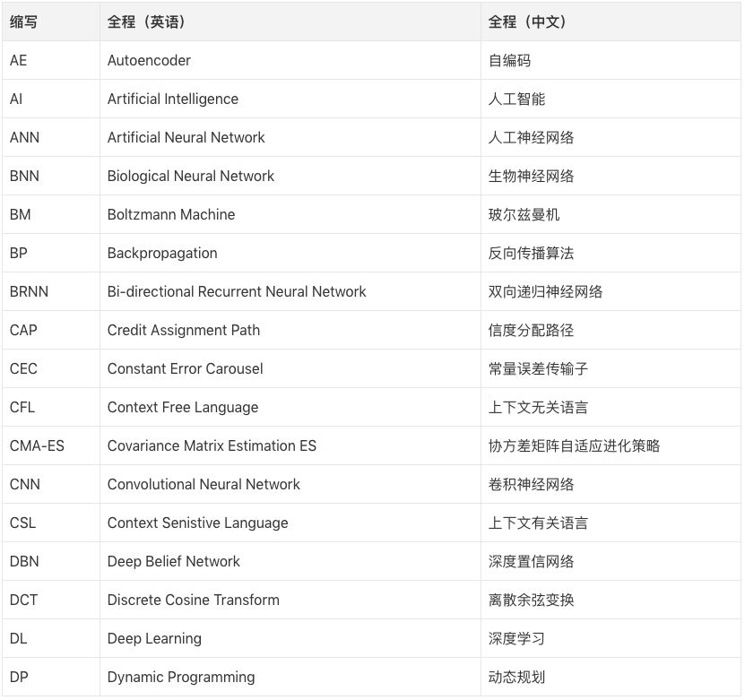Click Context Senistive Language cell
The width and height of the screenshot is (745, 700).
tap(290, 523)
